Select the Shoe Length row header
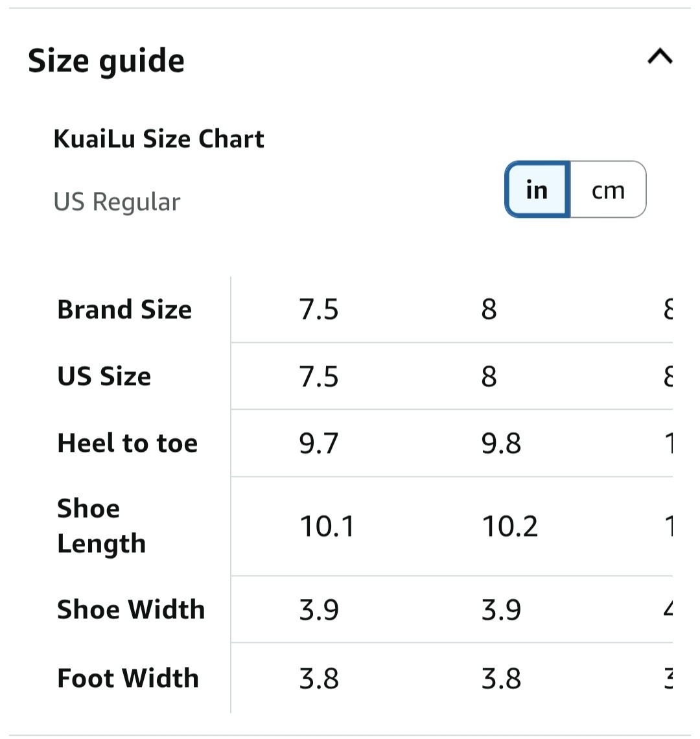The width and height of the screenshot is (700, 739). pos(101,526)
